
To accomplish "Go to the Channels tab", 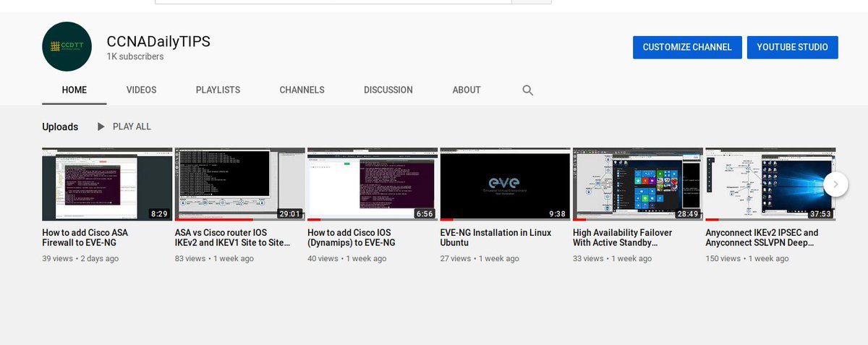I will click(302, 90).
